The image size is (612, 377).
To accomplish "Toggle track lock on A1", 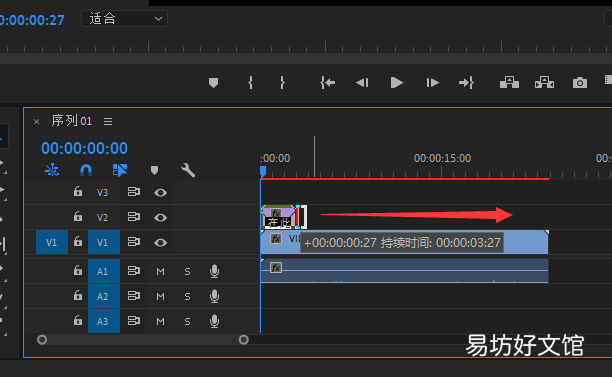I will 78,270.
